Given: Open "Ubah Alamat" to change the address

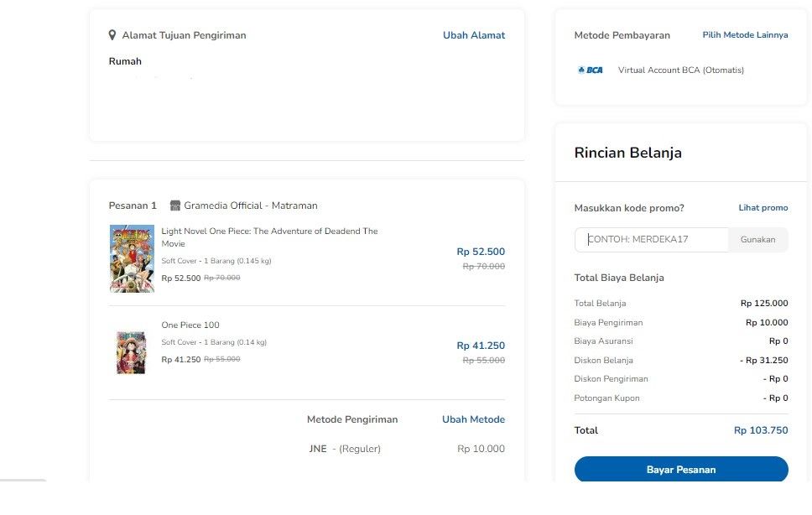Looking at the screenshot, I should (x=474, y=35).
